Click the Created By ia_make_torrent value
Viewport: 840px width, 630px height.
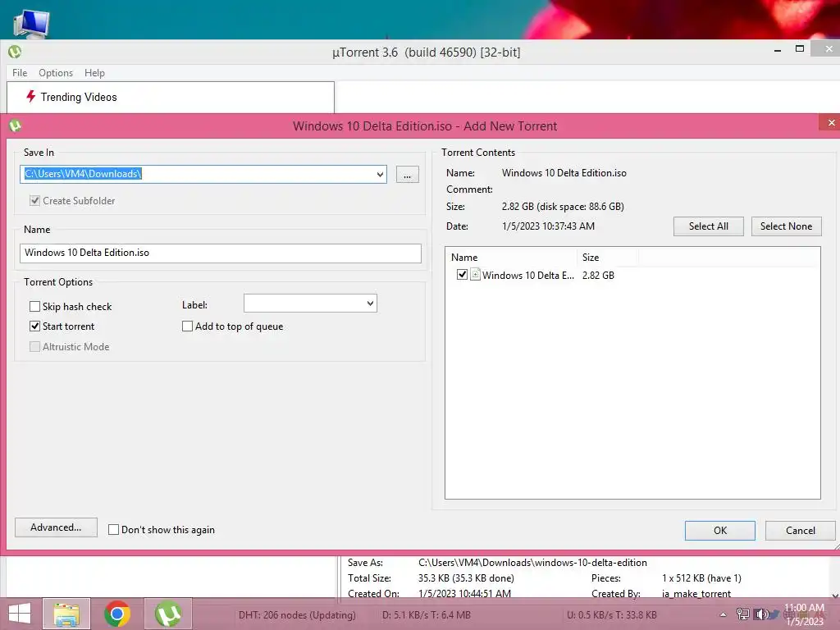[x=696, y=594]
